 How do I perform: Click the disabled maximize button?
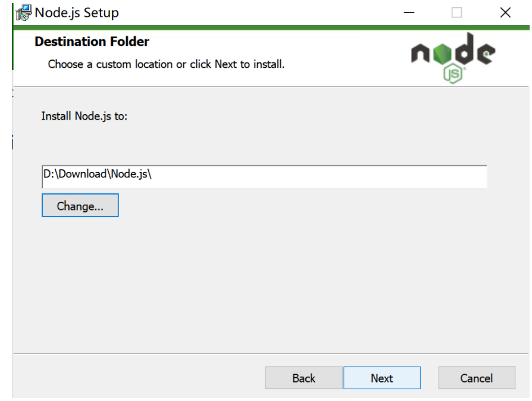pyautogui.click(x=456, y=12)
